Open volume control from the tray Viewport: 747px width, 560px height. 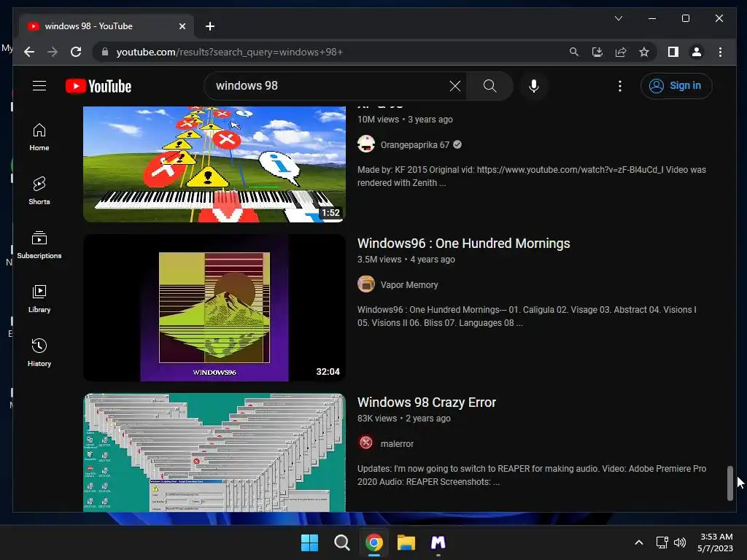[680, 542]
